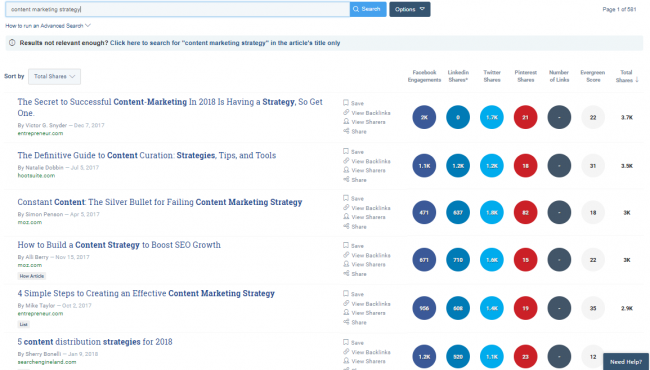
Task: View Backlinks for Secret to Successful Content-Marketing
Action: 366,113
